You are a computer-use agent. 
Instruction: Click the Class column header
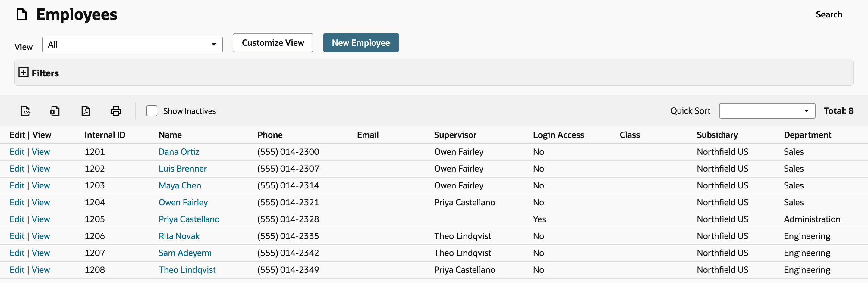point(629,135)
